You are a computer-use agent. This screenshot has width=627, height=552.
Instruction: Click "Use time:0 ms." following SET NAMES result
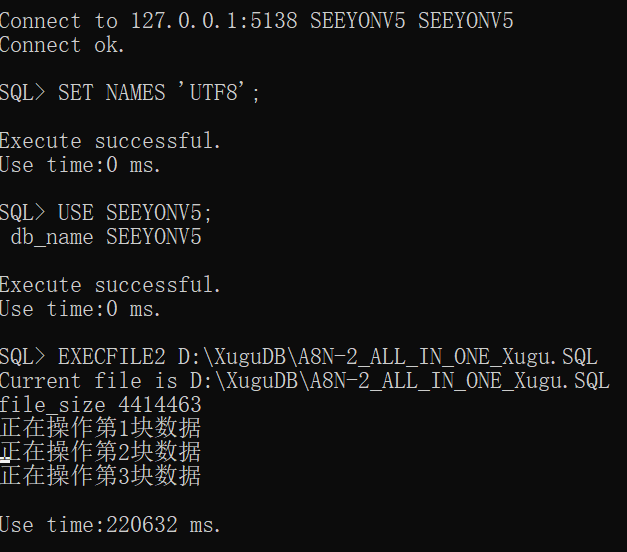pyautogui.click(x=80, y=165)
